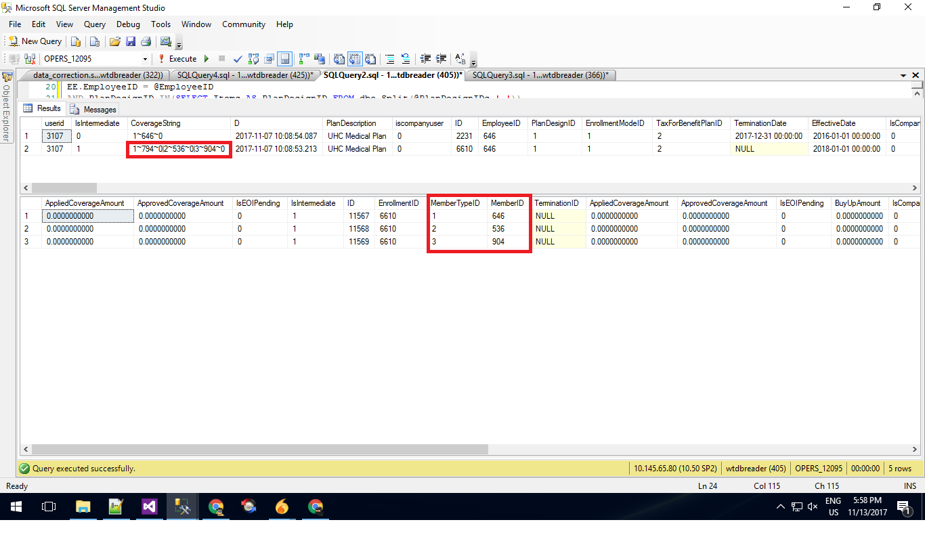Comment out the selected lines icon
The height and width of the screenshot is (560, 925).
coord(389,59)
